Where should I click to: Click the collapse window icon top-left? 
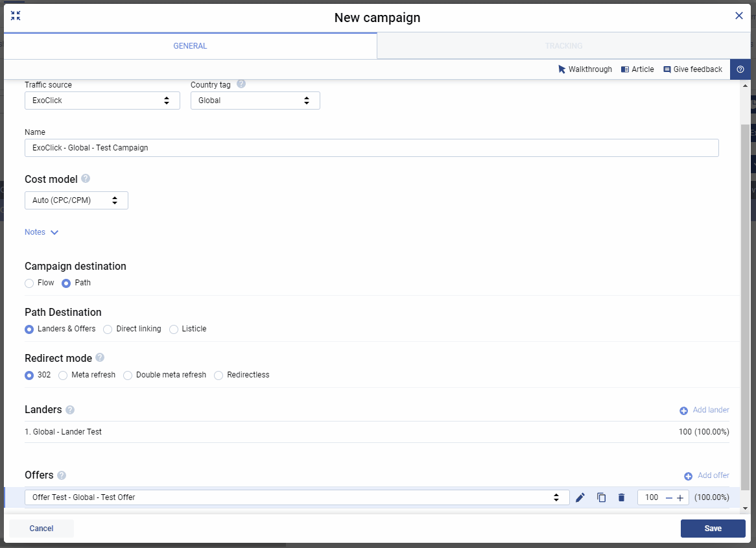pos(16,16)
